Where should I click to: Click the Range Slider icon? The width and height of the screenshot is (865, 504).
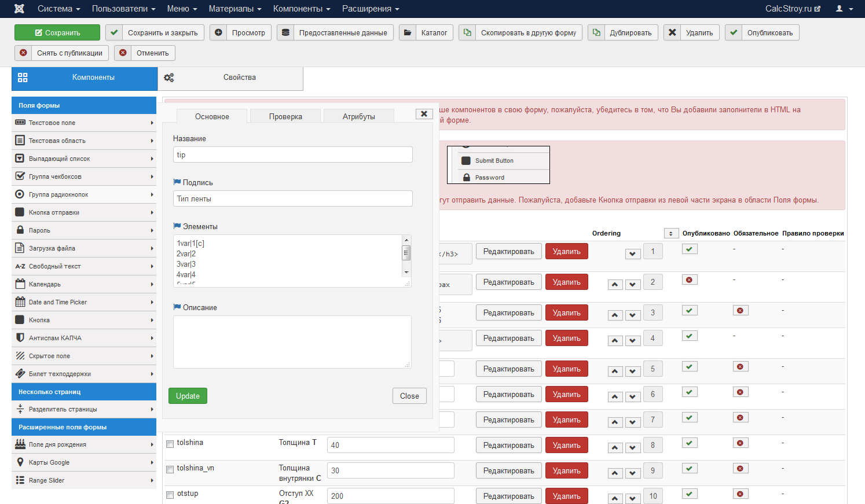[20, 480]
